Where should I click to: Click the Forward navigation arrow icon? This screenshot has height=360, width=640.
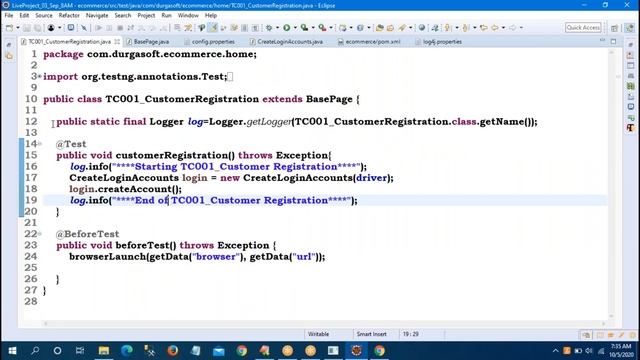[x=512, y=28]
